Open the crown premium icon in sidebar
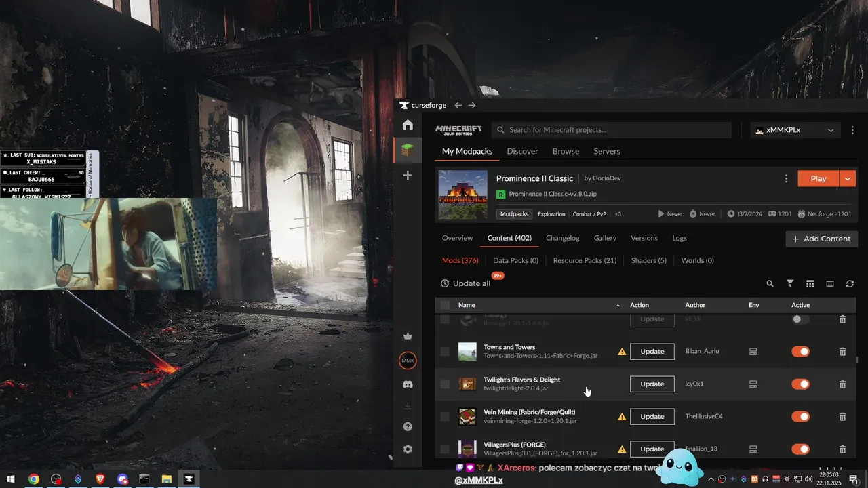This screenshot has height=488, width=868. pyautogui.click(x=408, y=335)
